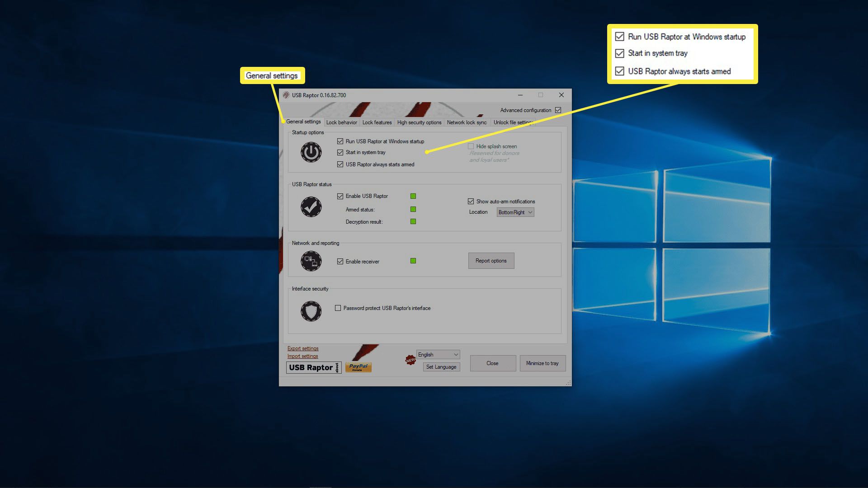Click the window resize grip at bottom corner
The image size is (868, 488).
(x=568, y=383)
